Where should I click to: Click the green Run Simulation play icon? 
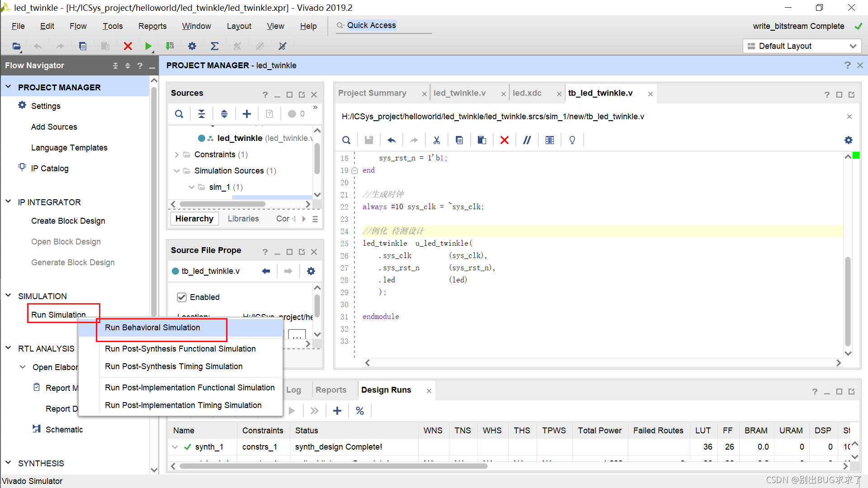pos(148,46)
